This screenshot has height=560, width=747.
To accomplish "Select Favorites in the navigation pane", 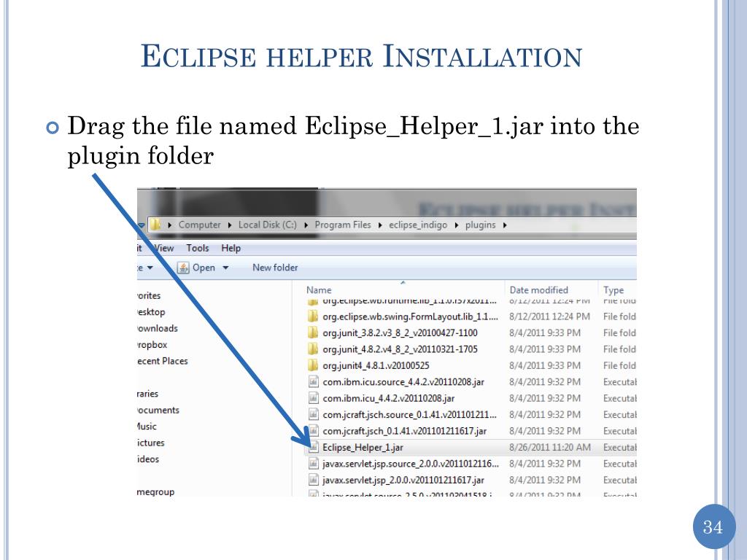I will pos(149,295).
